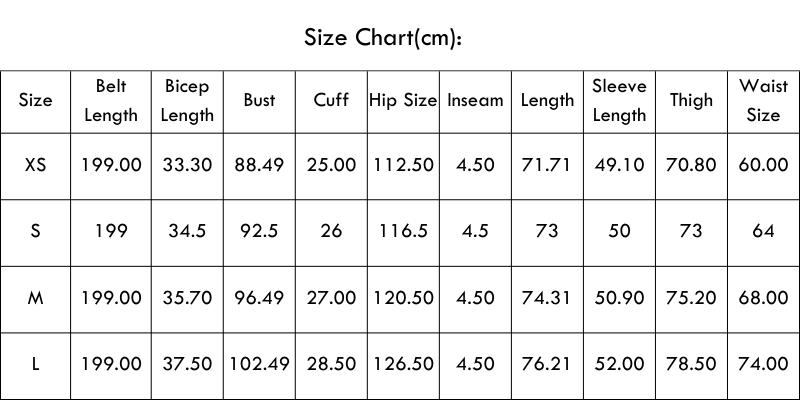Select the Thigh column header
This screenshot has height=400, width=800.
(691, 100)
